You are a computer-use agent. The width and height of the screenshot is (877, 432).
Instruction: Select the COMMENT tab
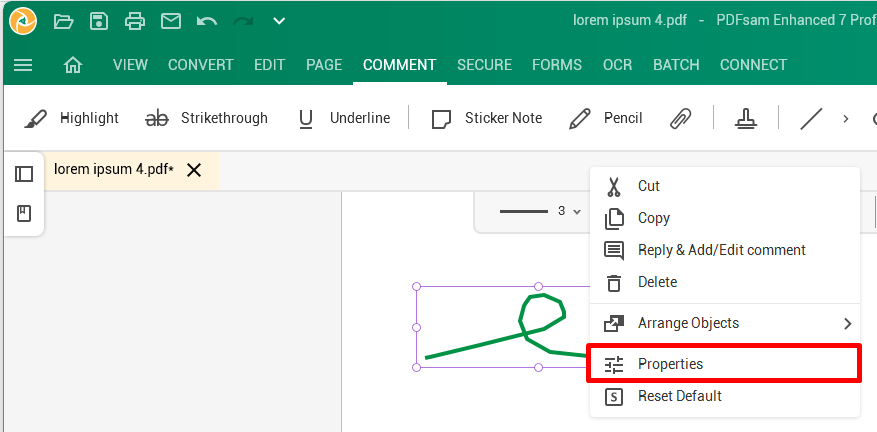pyautogui.click(x=399, y=65)
